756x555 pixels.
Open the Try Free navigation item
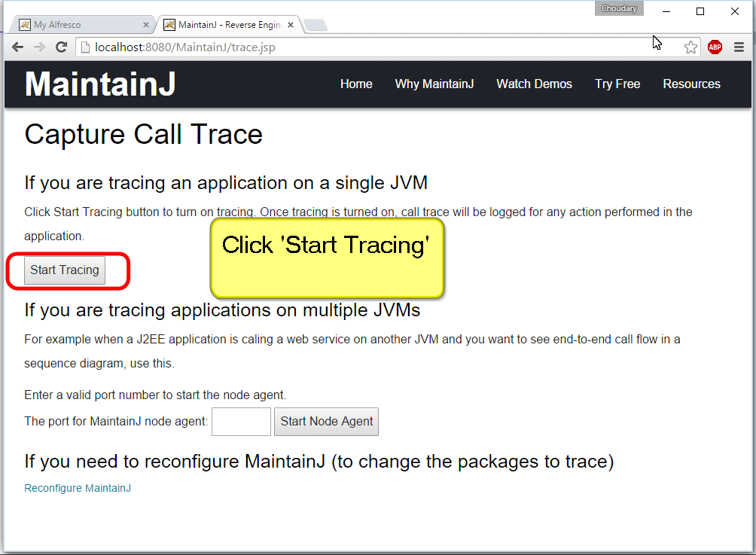617,84
